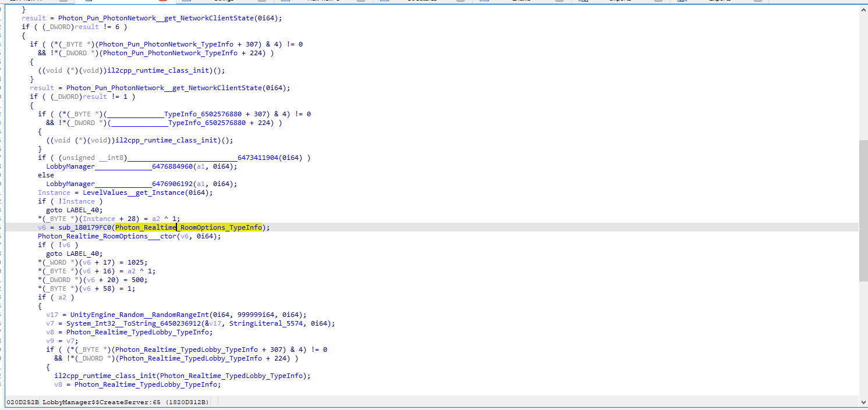Click status bar LobbyManager$$CreateServer:65 label
The image size is (868, 410).
pos(101,402)
